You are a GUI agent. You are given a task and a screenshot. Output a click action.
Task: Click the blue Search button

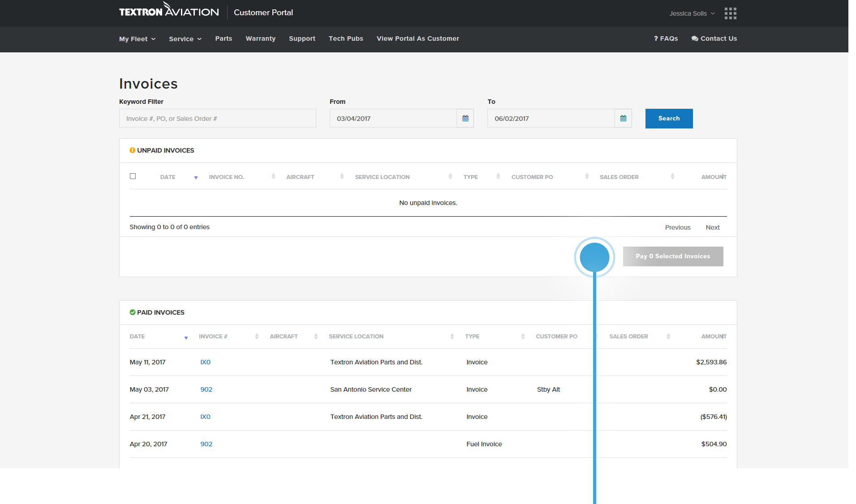click(669, 119)
